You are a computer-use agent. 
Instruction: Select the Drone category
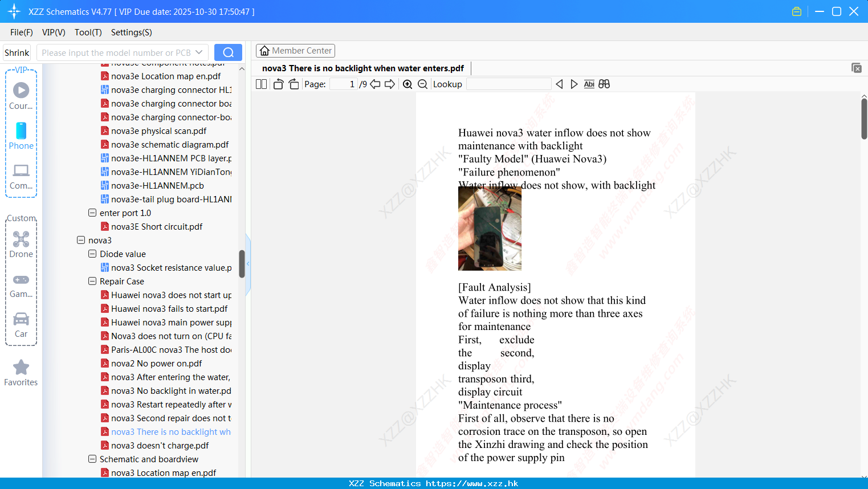coord(21,244)
